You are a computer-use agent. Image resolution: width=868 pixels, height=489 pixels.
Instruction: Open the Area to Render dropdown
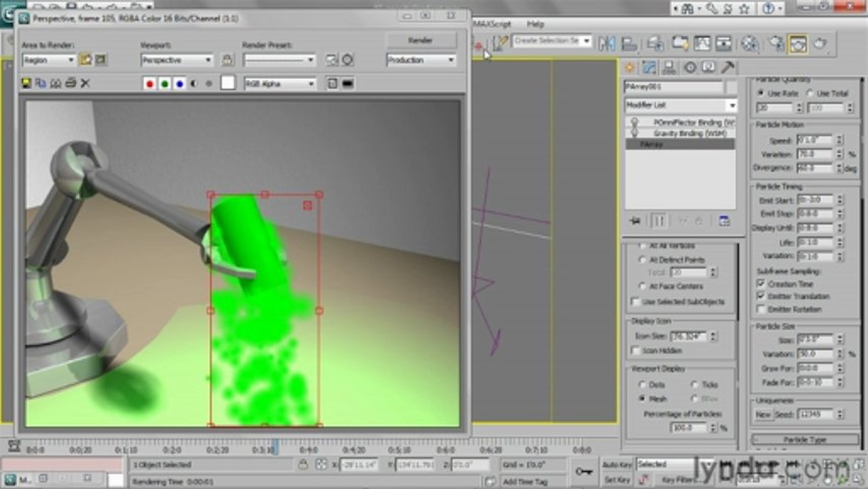(x=48, y=60)
